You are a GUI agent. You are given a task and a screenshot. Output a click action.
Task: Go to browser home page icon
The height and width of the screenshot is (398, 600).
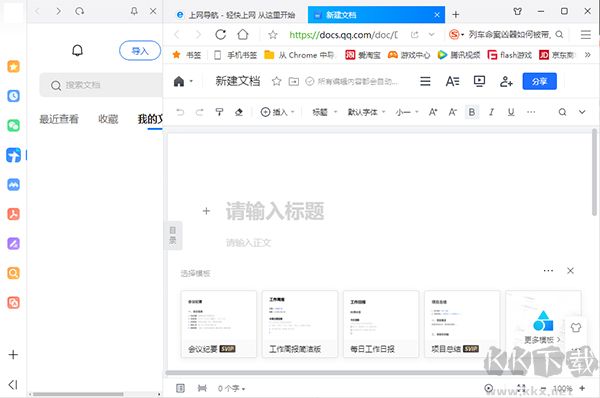pos(243,35)
